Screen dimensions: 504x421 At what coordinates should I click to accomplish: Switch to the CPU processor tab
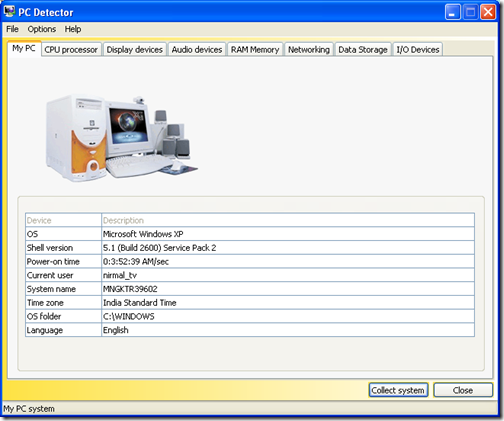tap(71, 50)
